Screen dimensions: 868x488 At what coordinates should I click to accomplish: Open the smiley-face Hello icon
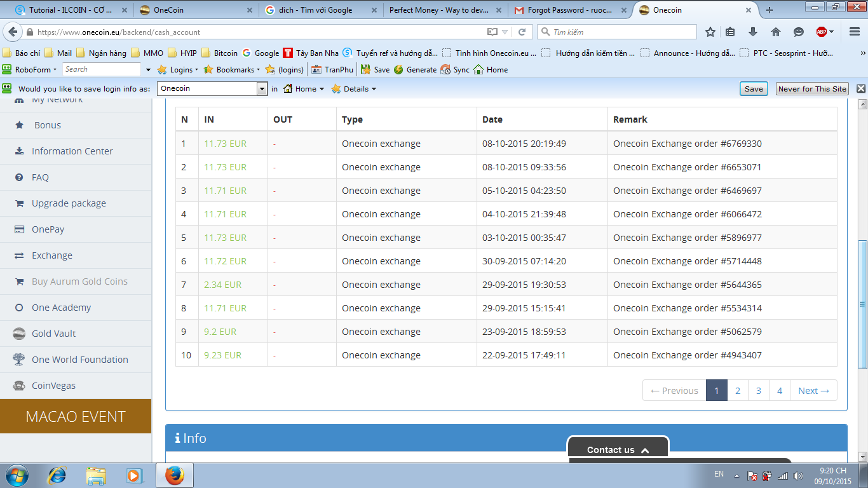tap(798, 32)
